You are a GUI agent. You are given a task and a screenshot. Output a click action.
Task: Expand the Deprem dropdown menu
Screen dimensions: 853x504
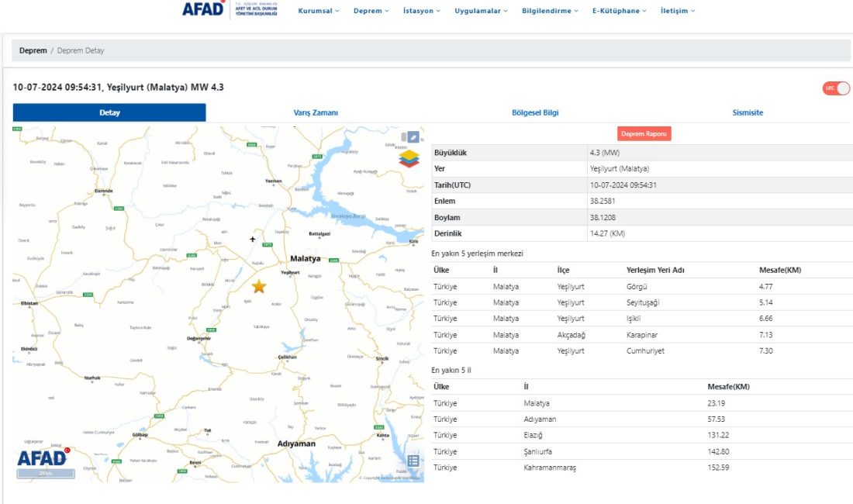[371, 11]
